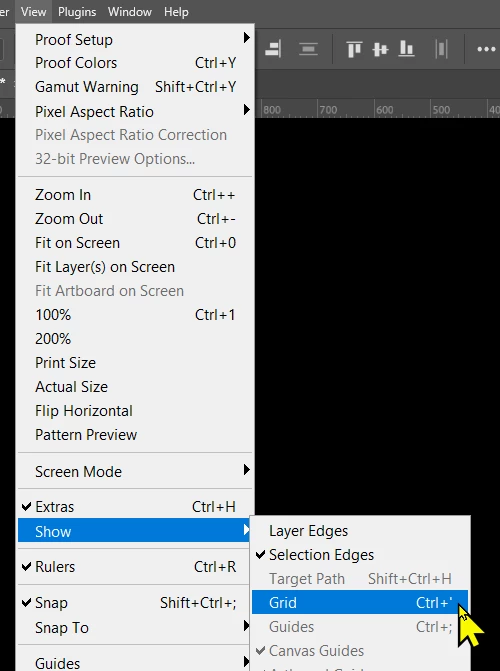The width and height of the screenshot is (500, 671).
Task: Uncheck Selection Edges in Show submenu
Action: pyautogui.click(x=360, y=555)
